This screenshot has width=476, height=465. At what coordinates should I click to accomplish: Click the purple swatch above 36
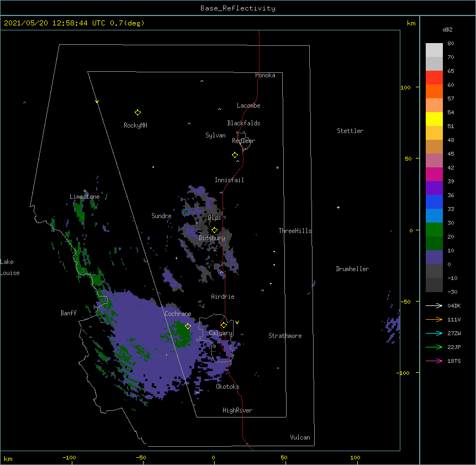tap(434, 188)
